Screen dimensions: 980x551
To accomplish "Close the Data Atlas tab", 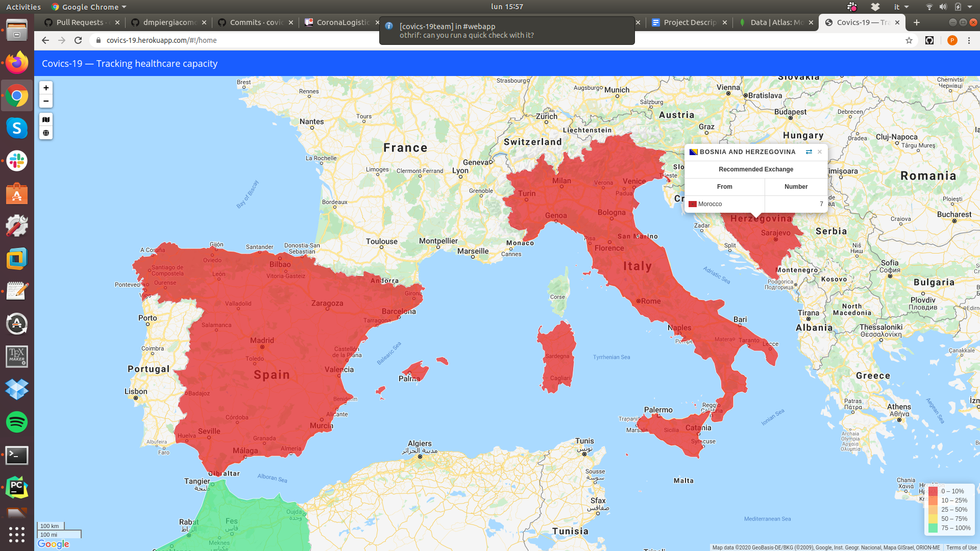I will [811, 22].
